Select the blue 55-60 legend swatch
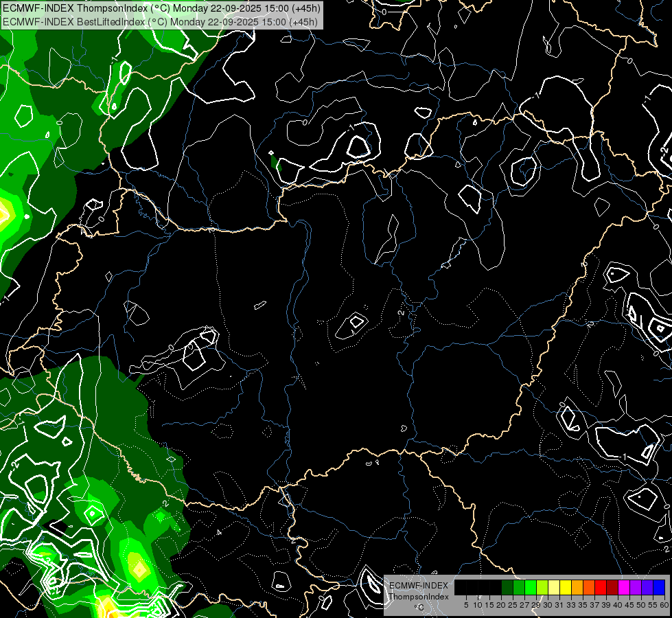This screenshot has height=618, width=672. pyautogui.click(x=659, y=587)
